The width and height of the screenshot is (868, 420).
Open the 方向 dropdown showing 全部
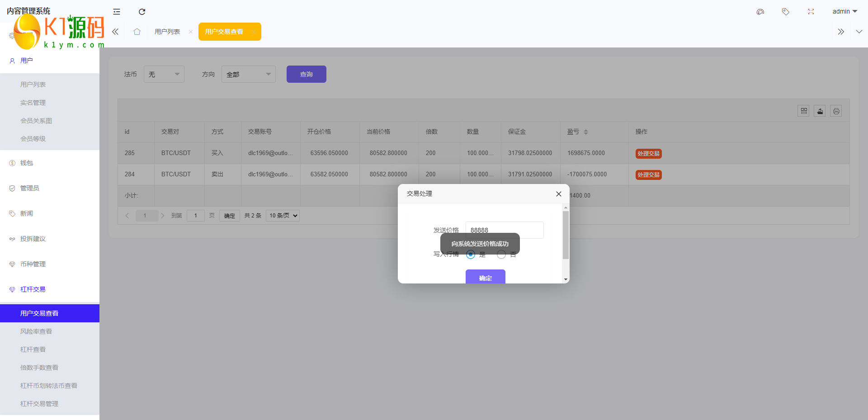tap(248, 74)
